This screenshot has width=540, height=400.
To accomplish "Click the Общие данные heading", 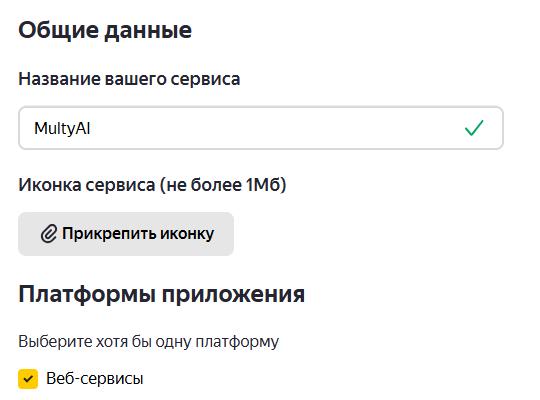I will (x=105, y=30).
